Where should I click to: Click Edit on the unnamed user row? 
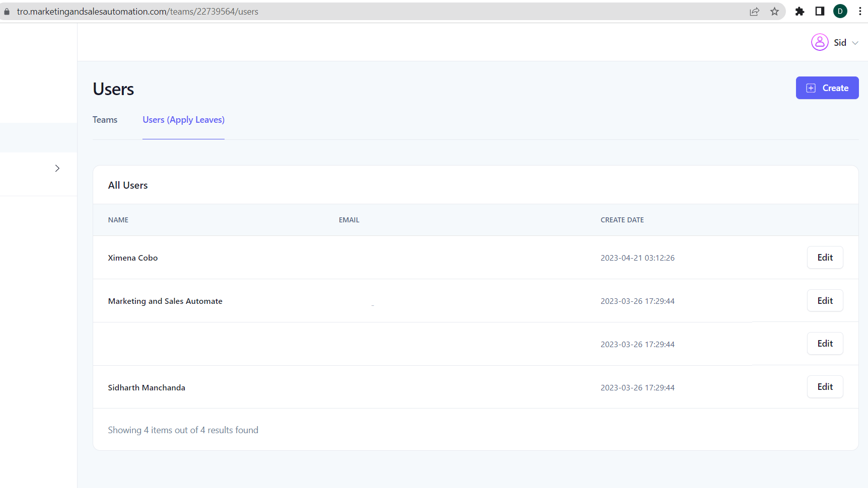[825, 344]
